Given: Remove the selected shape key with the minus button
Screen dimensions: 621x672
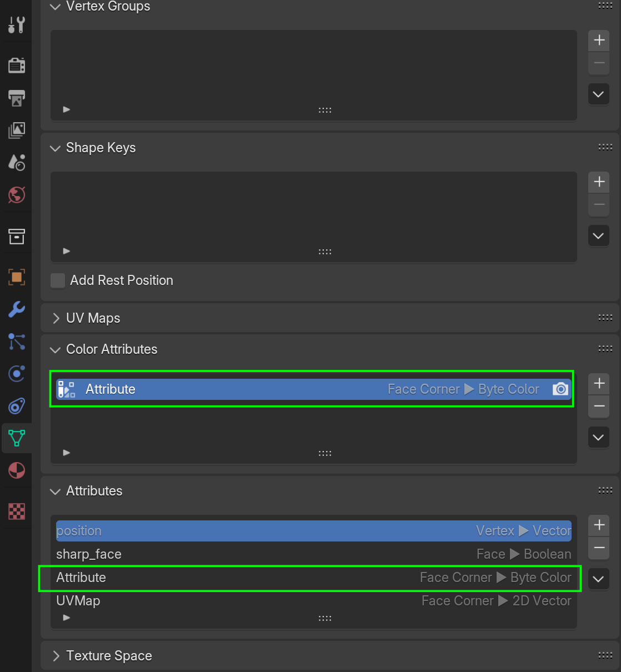Looking at the screenshot, I should coord(599,205).
